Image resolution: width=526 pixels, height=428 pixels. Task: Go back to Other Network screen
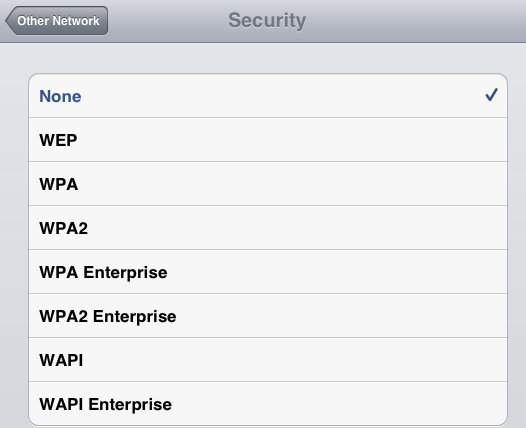[x=56, y=20]
